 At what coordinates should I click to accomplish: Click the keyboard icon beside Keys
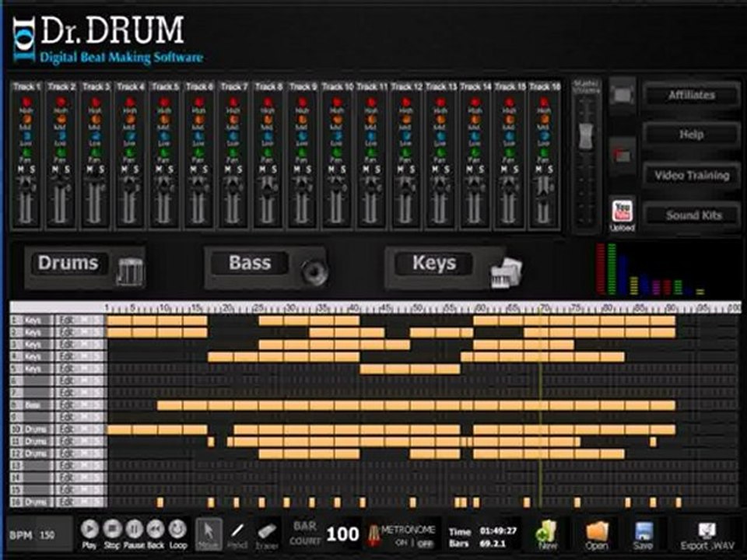(x=506, y=273)
